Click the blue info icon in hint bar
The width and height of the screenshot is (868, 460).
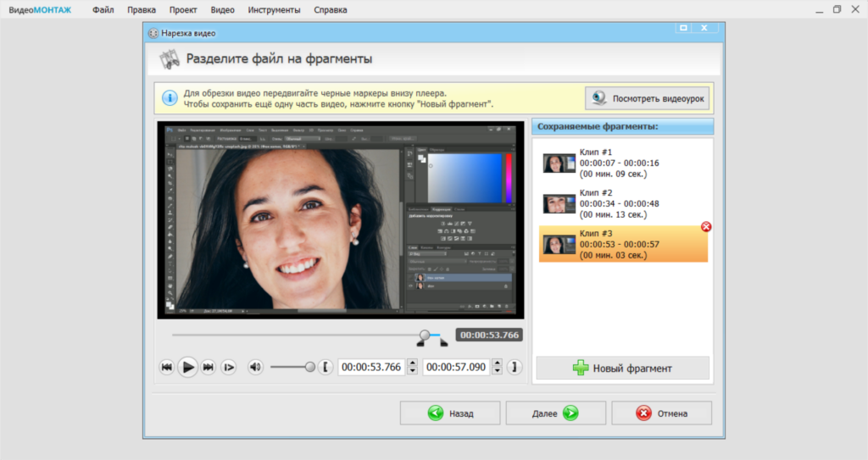coord(170,98)
